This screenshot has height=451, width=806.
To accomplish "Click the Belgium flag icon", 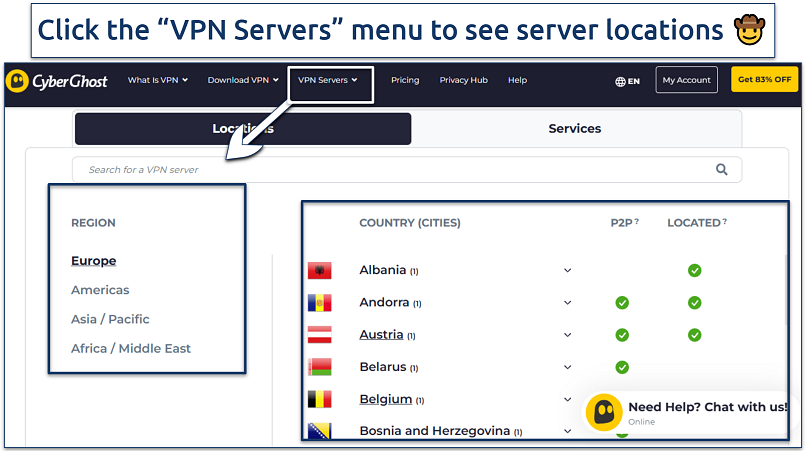I will [x=319, y=399].
